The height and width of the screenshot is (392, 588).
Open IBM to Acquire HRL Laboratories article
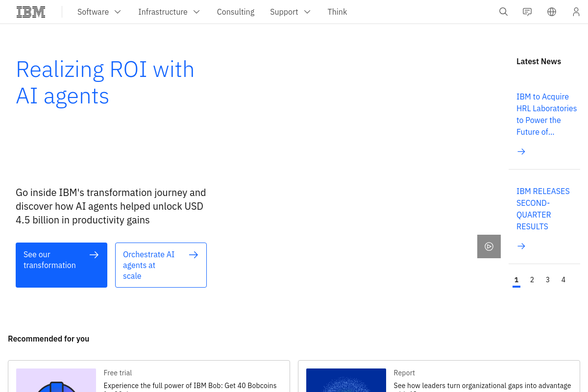pyautogui.click(x=546, y=114)
